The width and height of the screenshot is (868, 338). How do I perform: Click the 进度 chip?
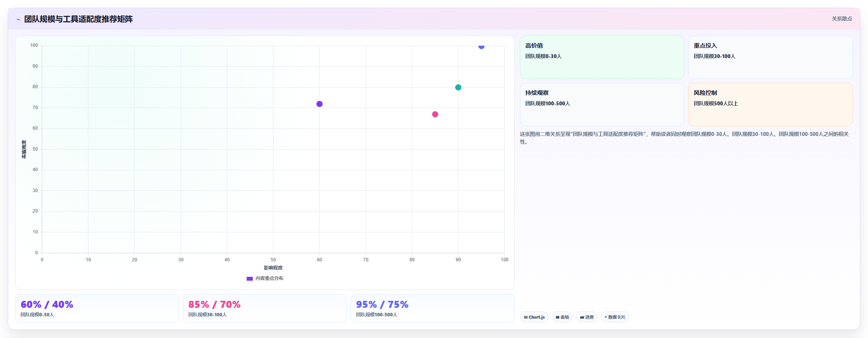click(x=587, y=317)
